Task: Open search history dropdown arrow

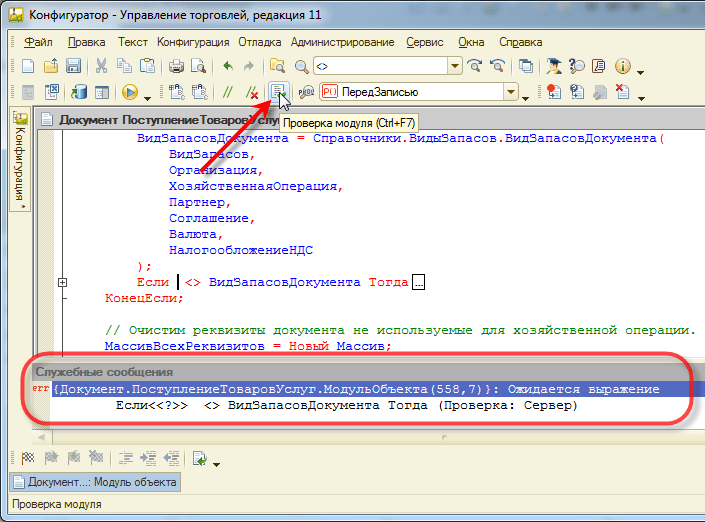Action: click(x=455, y=66)
